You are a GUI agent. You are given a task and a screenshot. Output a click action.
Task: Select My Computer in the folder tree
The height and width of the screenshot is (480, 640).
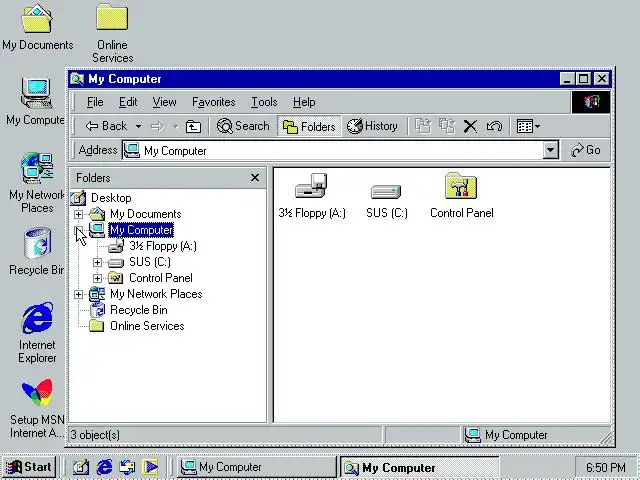click(x=141, y=230)
